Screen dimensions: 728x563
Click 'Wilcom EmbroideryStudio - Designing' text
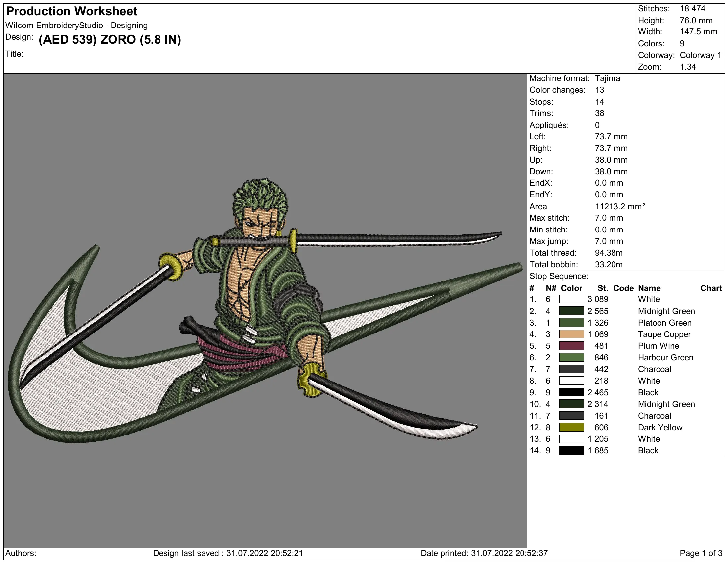(76, 26)
